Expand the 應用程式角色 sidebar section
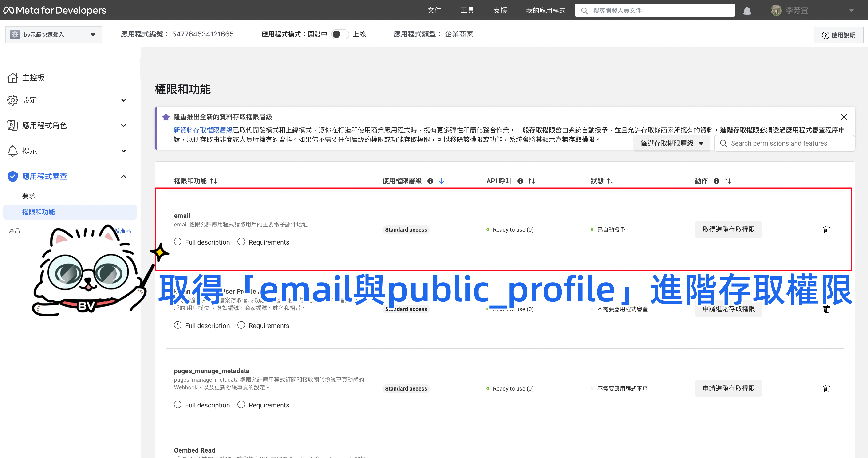The width and height of the screenshot is (868, 458). (x=124, y=125)
